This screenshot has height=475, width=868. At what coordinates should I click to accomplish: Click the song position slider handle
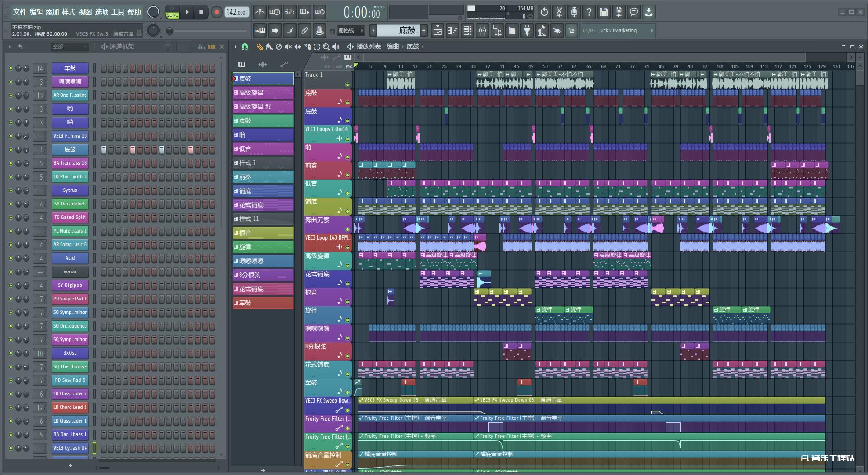(170, 31)
